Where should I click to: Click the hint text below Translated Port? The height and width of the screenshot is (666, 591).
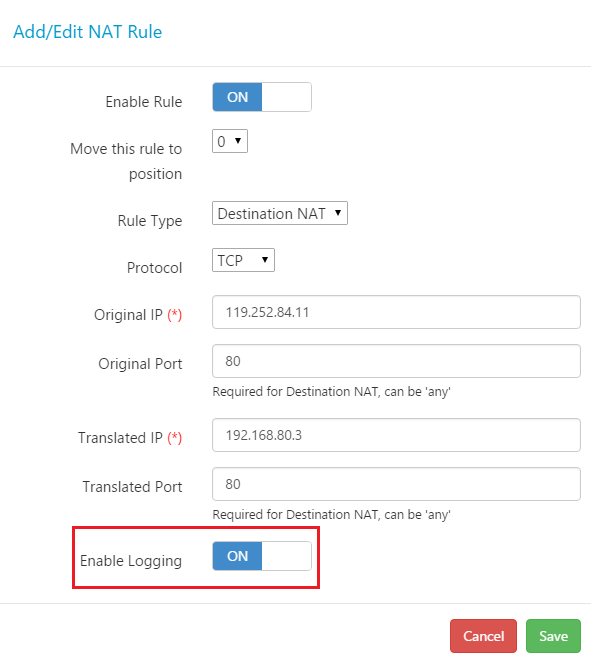(331, 515)
